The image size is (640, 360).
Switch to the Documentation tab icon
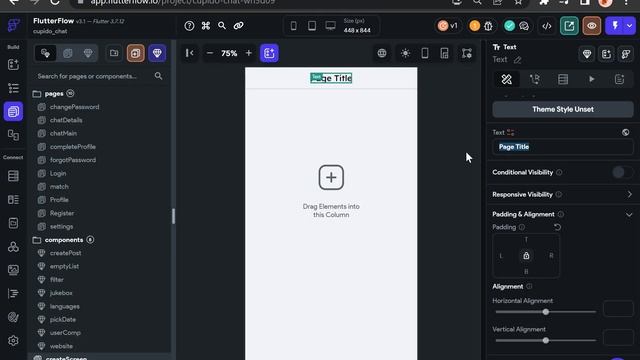(620, 79)
